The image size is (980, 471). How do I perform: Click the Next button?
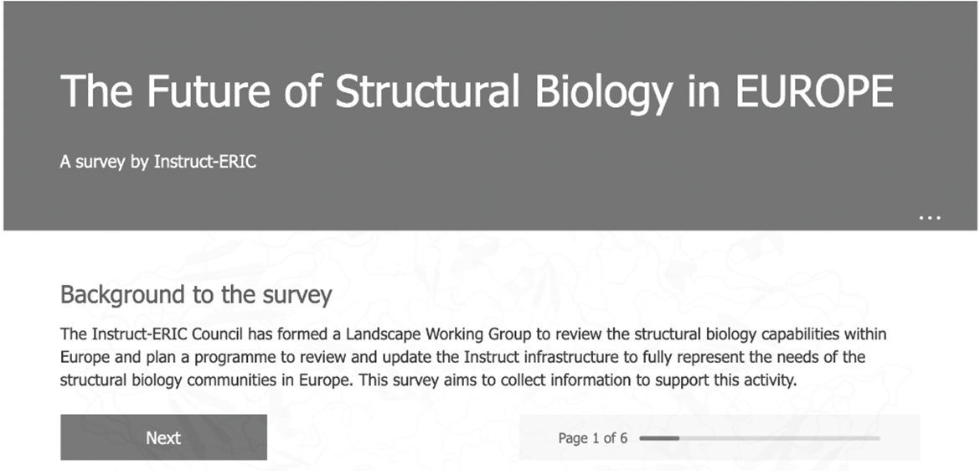[x=163, y=437]
